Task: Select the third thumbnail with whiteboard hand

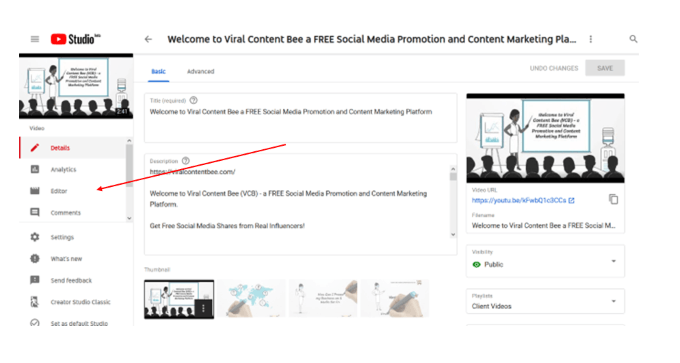Action: pos(323,298)
